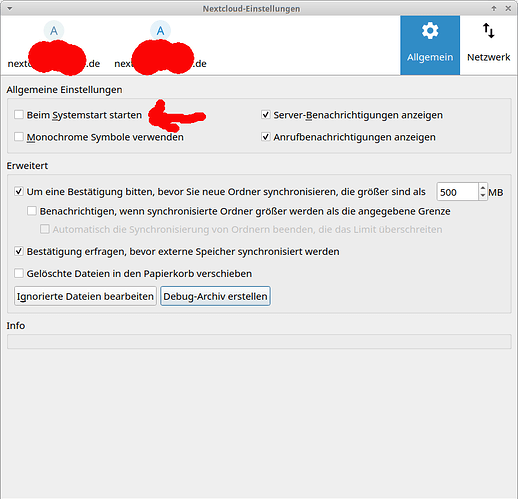Maximize window using the title bar up arrow
The image size is (518, 499).
[494, 8]
